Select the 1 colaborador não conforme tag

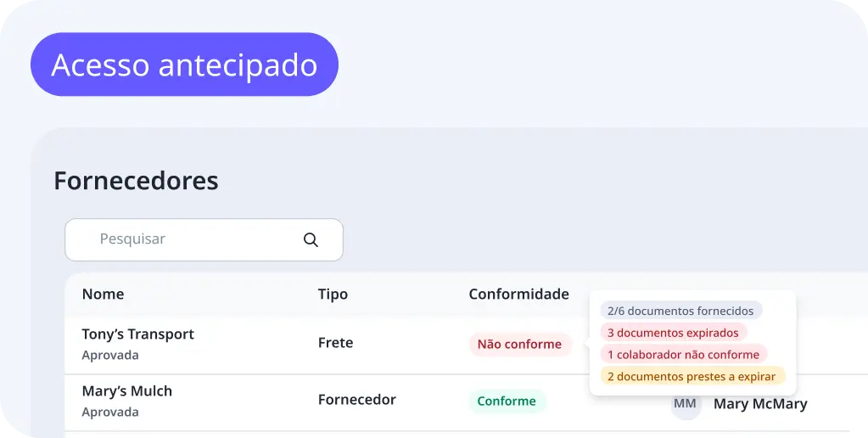click(683, 355)
